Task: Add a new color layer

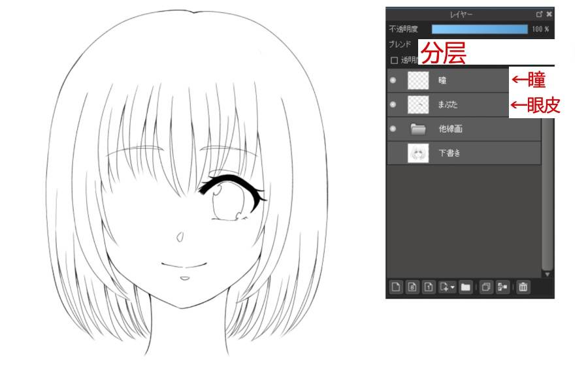Action: coord(396,287)
